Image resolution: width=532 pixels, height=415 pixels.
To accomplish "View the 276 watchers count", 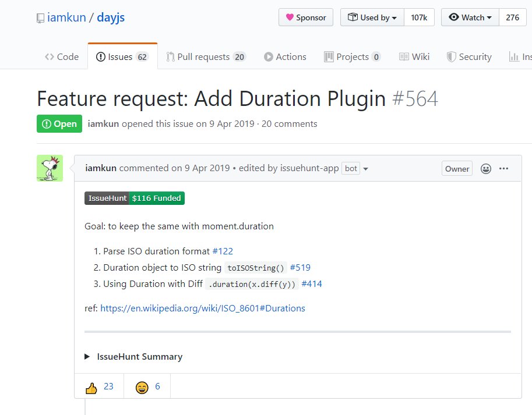I will tap(512, 17).
